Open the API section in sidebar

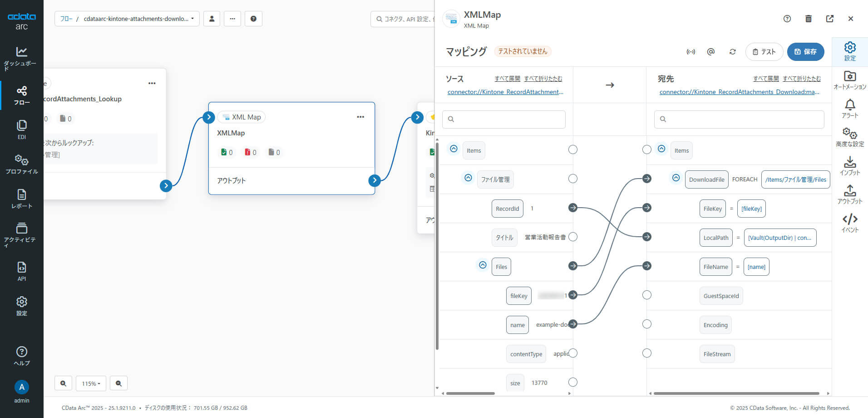[x=21, y=272]
